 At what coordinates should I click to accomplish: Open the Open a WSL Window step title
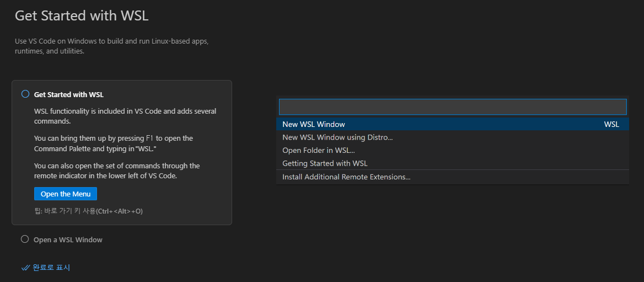pos(68,240)
